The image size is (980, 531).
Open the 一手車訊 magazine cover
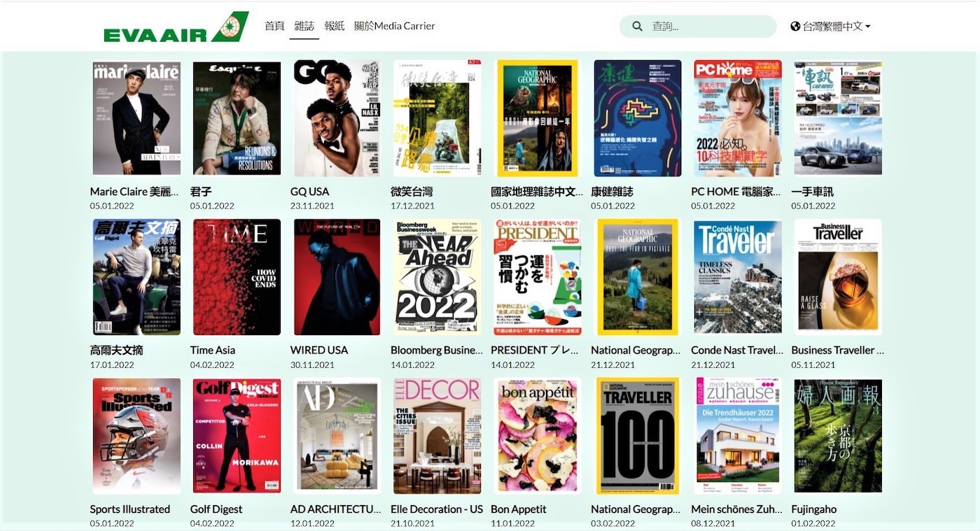[x=838, y=118]
